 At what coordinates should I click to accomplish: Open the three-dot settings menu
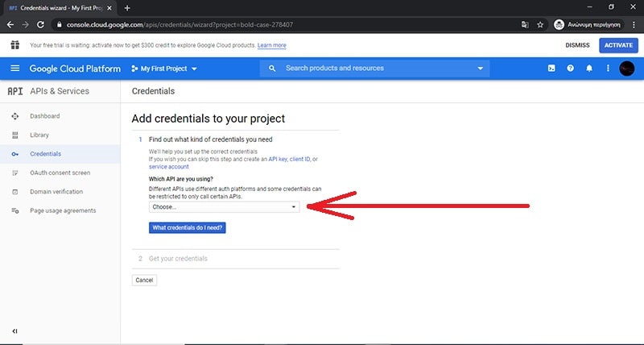point(608,69)
